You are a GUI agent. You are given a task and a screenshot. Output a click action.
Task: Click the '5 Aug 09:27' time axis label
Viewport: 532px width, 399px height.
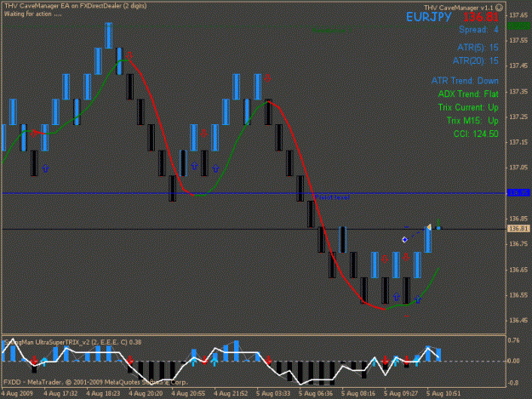click(x=401, y=394)
